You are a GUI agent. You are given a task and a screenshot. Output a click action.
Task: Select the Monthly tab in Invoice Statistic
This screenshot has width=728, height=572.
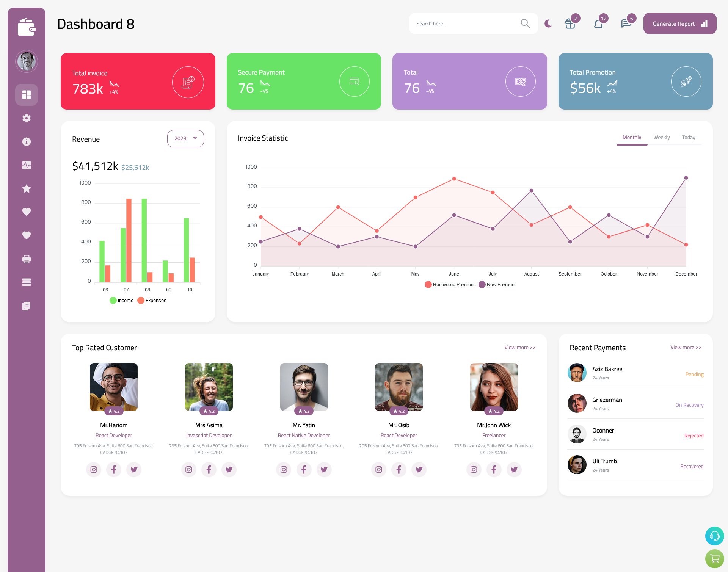pos(632,137)
